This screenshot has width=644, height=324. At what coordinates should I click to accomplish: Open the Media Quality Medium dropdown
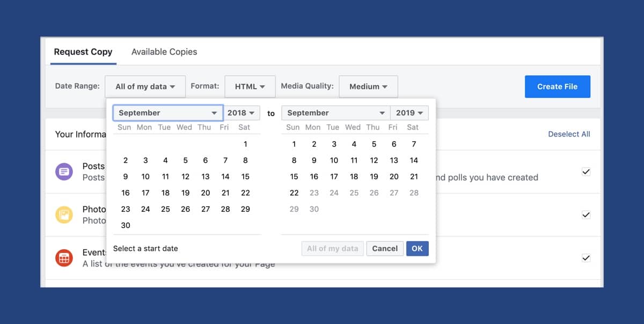pyautogui.click(x=368, y=87)
